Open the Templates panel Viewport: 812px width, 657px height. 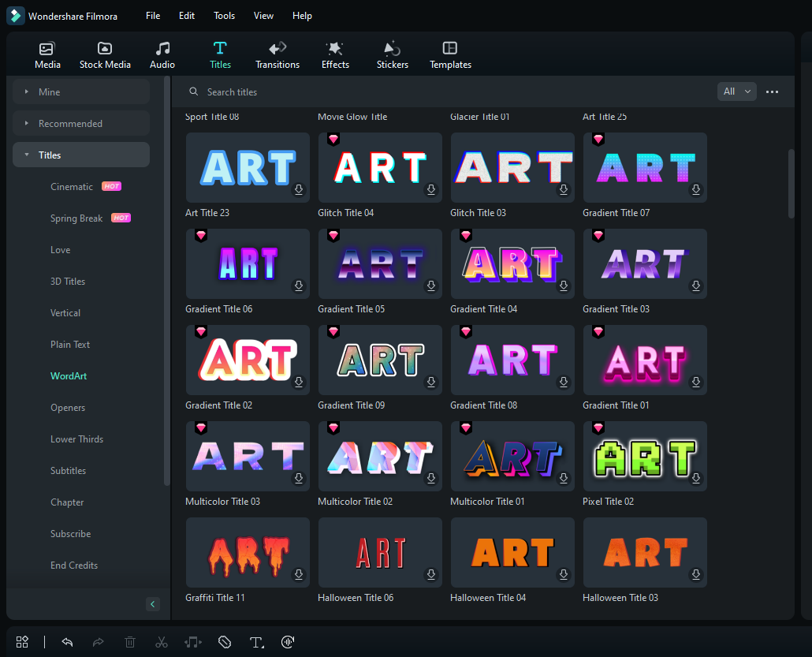[450, 54]
